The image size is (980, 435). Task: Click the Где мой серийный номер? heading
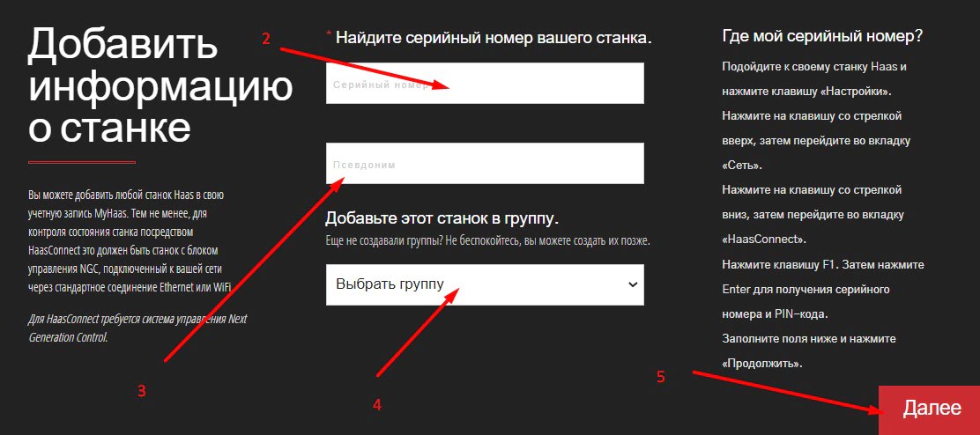[x=821, y=36]
